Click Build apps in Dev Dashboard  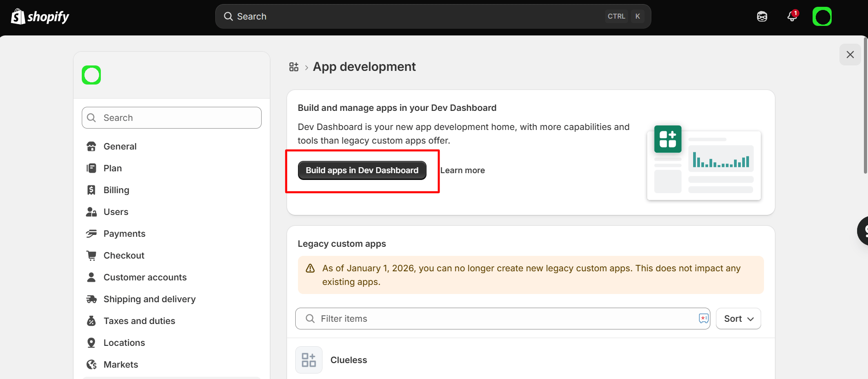pyautogui.click(x=362, y=170)
